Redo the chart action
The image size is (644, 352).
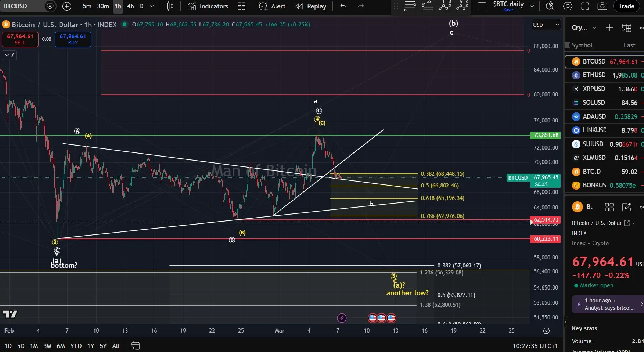[x=361, y=6]
